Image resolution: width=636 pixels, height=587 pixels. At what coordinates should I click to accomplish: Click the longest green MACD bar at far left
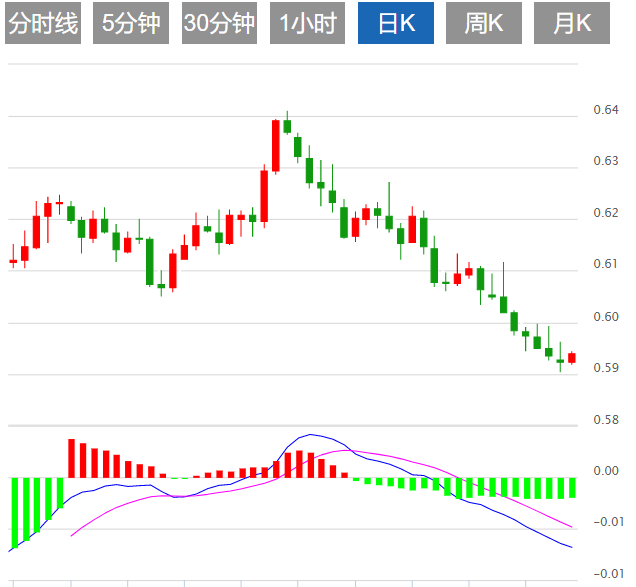coord(15,513)
